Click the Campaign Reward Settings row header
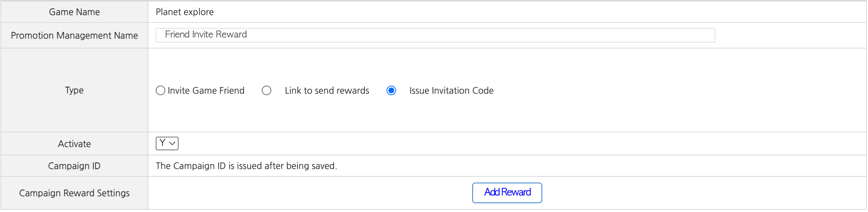 [x=74, y=193]
